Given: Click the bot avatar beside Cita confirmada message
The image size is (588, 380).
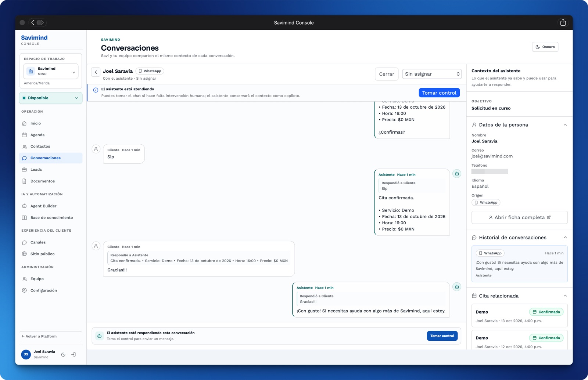Looking at the screenshot, I should point(457,174).
